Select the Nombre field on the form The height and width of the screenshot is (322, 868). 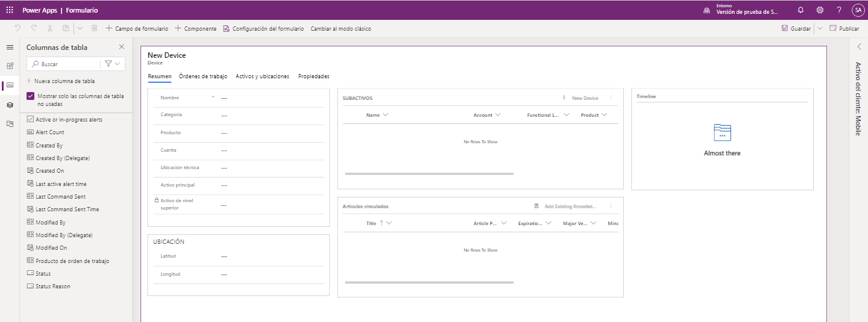click(239, 98)
